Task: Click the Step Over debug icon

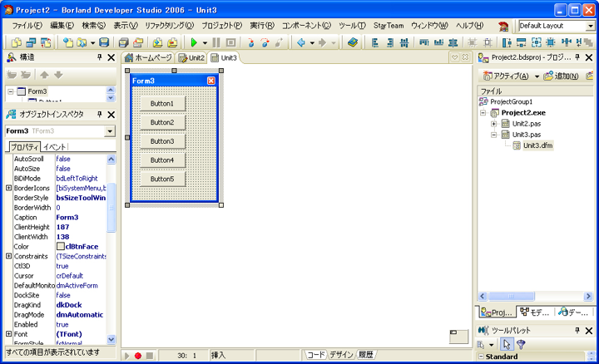Action: tap(265, 42)
